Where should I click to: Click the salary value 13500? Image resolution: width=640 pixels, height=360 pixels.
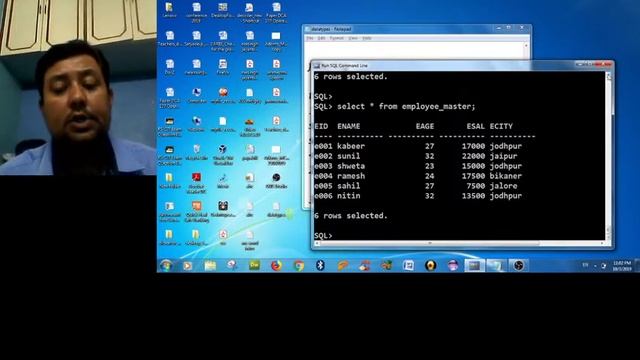point(473,196)
